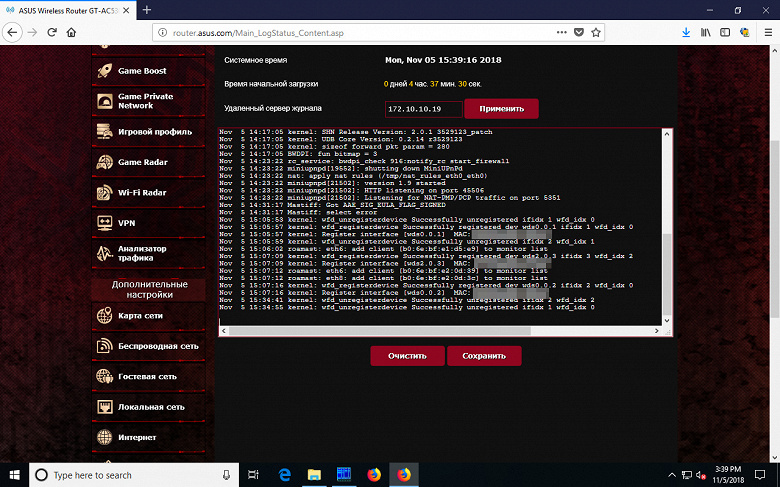
Task: Open the Анализатор трафика icon
Action: (x=104, y=253)
